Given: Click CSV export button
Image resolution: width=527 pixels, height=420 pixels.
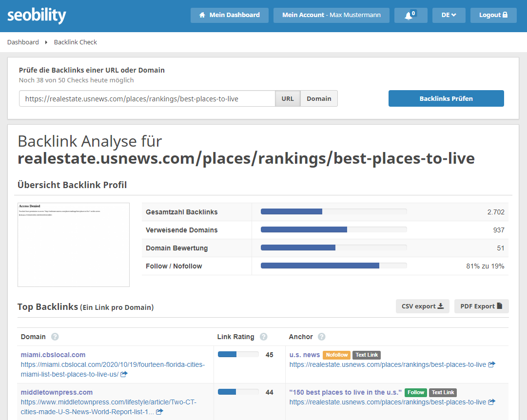Looking at the screenshot, I should (423, 306).
